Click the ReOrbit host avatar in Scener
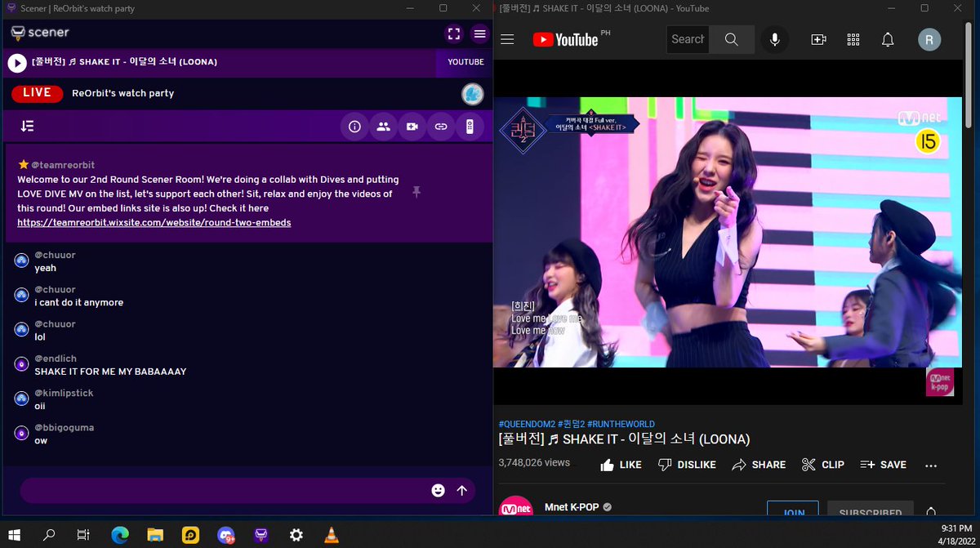Image resolution: width=980 pixels, height=548 pixels. 472,94
